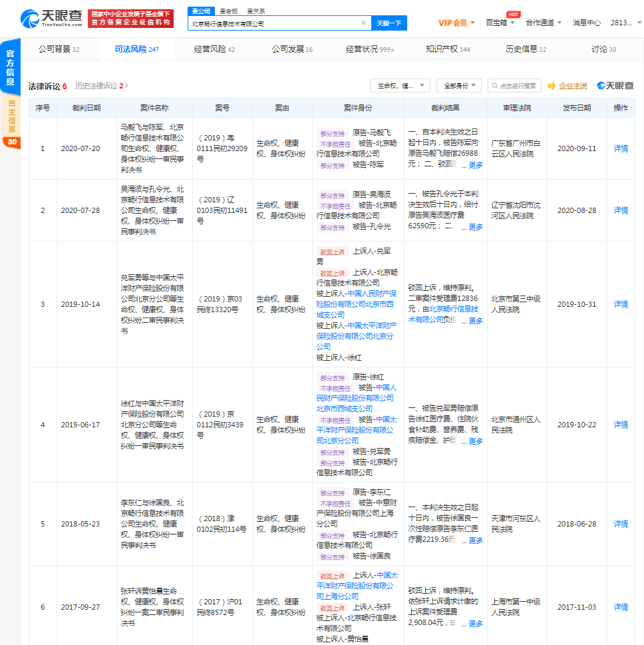
Task: Click court name 上海市第一中级人民法院
Action: (x=516, y=607)
